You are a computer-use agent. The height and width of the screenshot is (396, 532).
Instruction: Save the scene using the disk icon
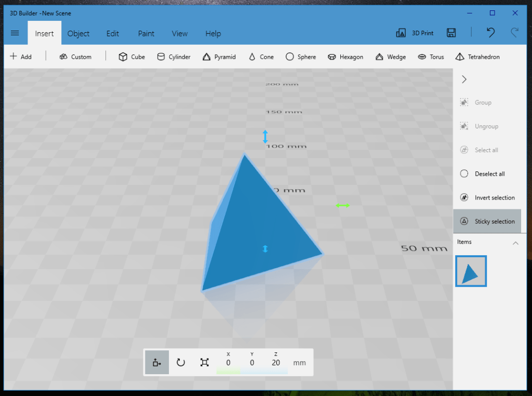pos(451,33)
